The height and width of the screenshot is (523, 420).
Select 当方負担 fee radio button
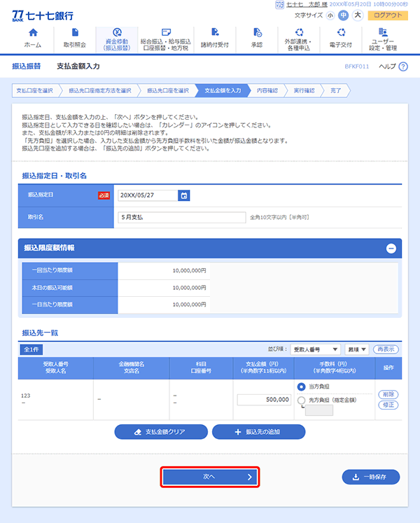pos(302,386)
